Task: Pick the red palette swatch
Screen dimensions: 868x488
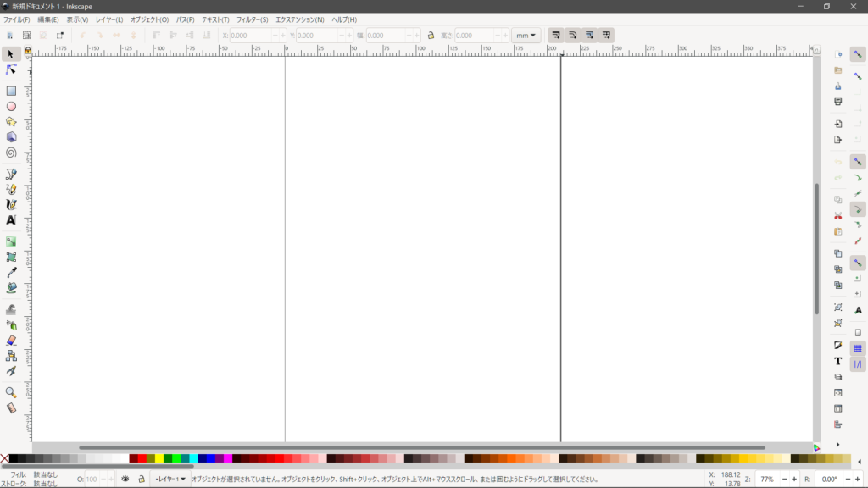Action: pos(142,458)
